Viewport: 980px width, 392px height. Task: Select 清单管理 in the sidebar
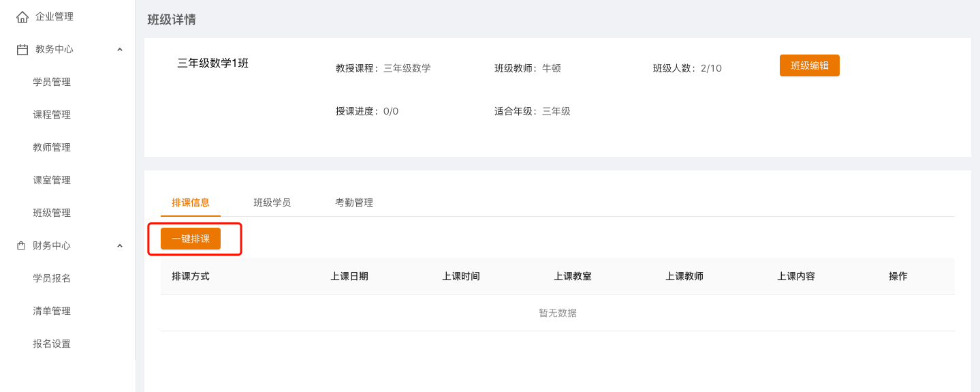[52, 311]
